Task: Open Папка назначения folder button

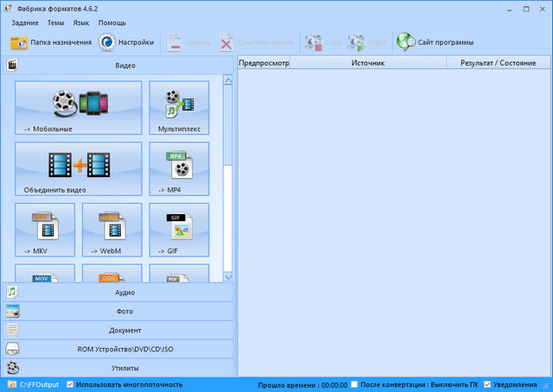Action: point(49,41)
